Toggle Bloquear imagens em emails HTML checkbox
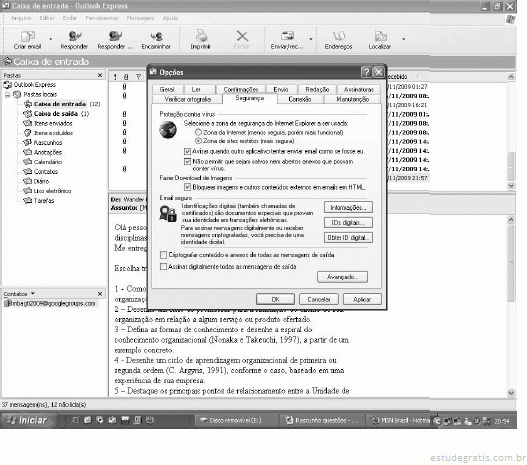The height and width of the screenshot is (465, 527). pos(188,187)
